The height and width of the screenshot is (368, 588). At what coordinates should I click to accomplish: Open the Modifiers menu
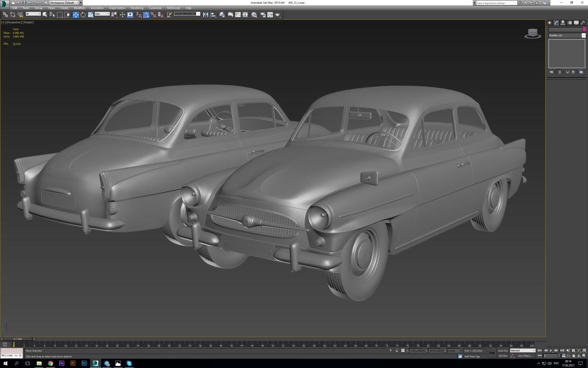pyautogui.click(x=79, y=8)
